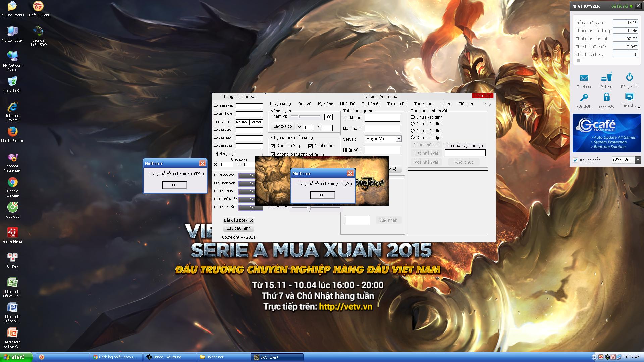This screenshot has width=644, height=362.
Task: Switch to Unibot.net folder taskbar item
Action: [223, 357]
